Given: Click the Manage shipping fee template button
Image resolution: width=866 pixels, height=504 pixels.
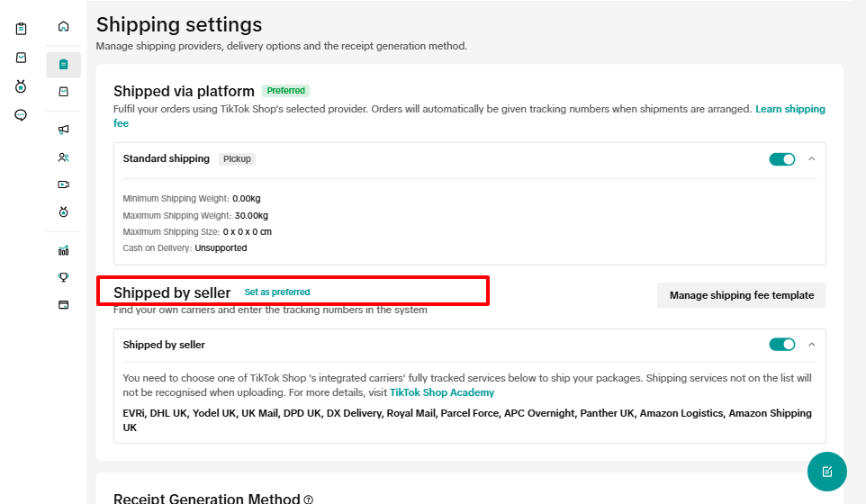Looking at the screenshot, I should point(741,295).
